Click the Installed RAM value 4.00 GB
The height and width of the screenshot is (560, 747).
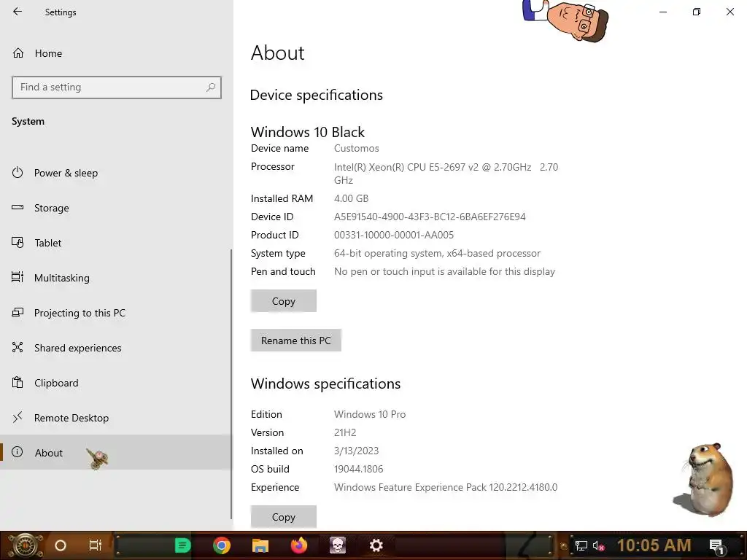tap(351, 198)
